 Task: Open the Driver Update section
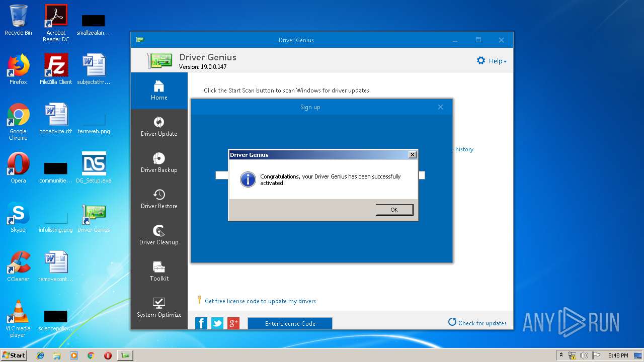159,127
